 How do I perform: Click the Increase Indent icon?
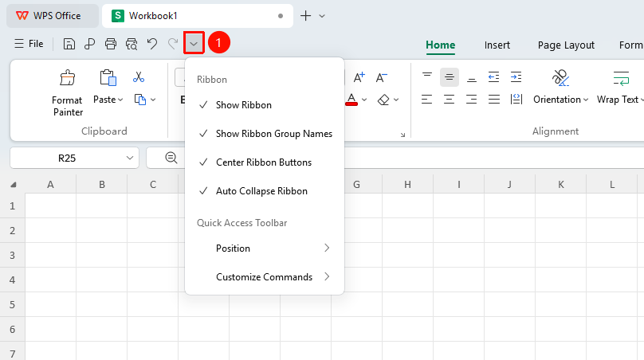[516, 76]
